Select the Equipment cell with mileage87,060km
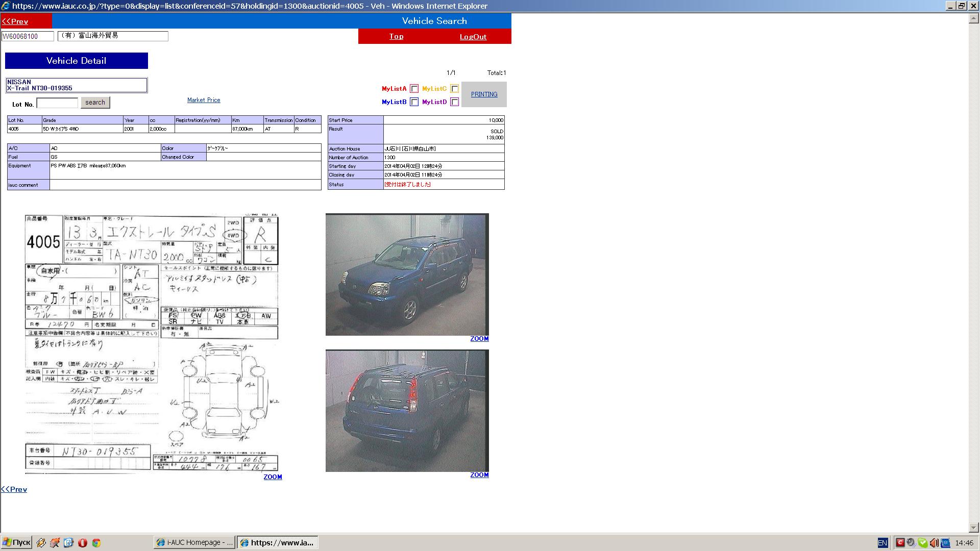 (x=185, y=170)
